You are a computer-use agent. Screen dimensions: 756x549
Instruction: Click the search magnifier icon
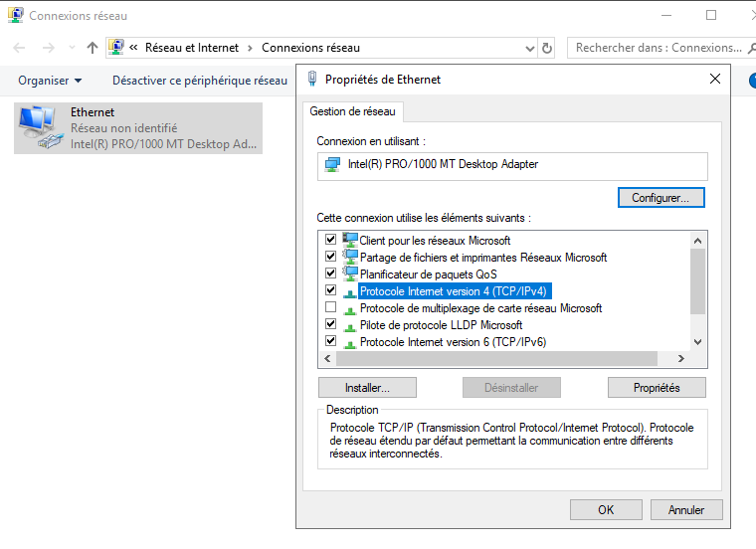click(754, 48)
